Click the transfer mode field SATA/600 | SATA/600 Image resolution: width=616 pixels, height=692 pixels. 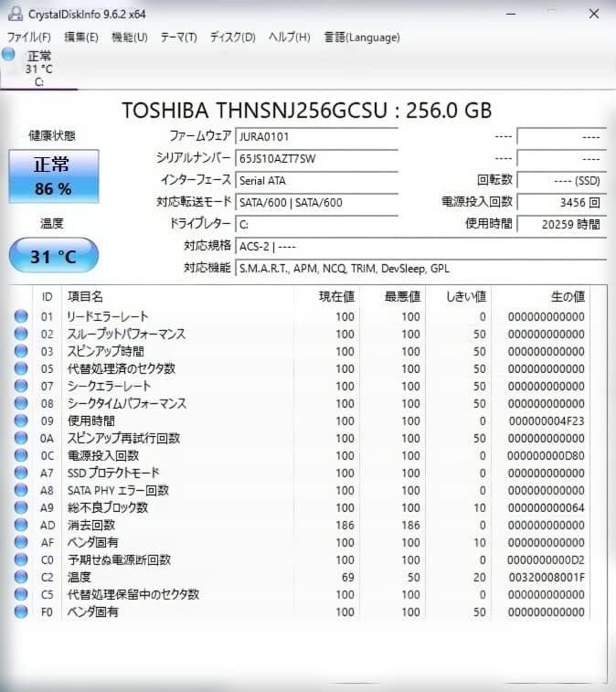[317, 203]
